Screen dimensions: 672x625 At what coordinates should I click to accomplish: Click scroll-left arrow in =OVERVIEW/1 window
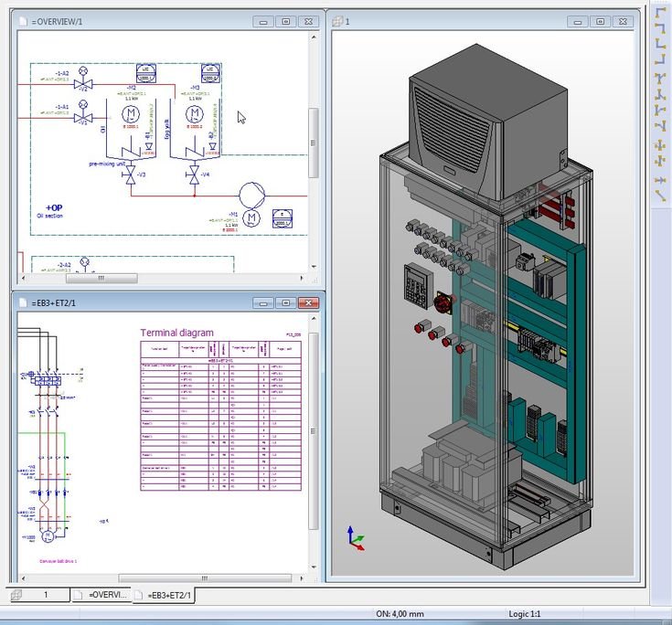(23, 278)
